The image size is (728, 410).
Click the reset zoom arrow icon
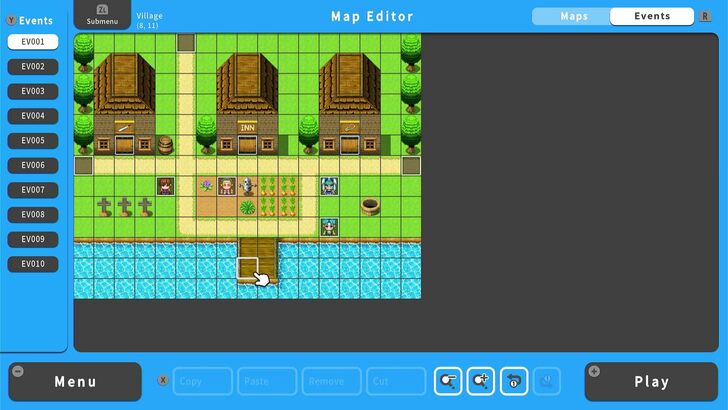tap(514, 381)
